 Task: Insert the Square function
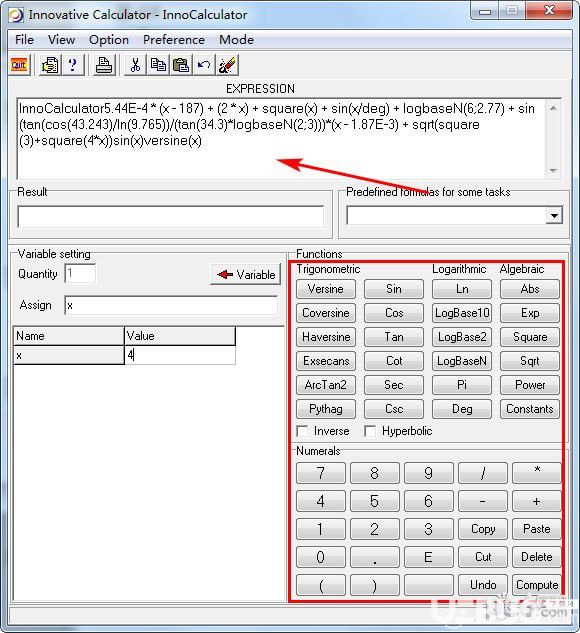(530, 337)
